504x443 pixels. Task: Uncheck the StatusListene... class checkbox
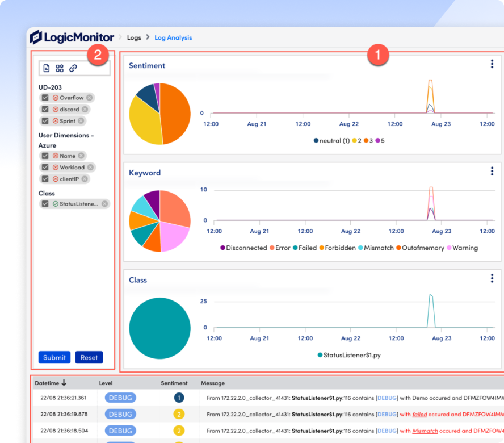[45, 204]
